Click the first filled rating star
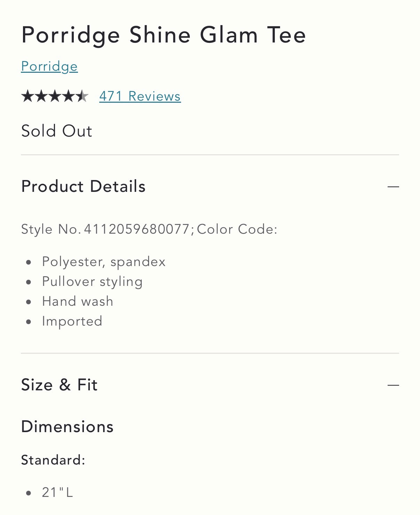The width and height of the screenshot is (420, 515). pyautogui.click(x=28, y=96)
